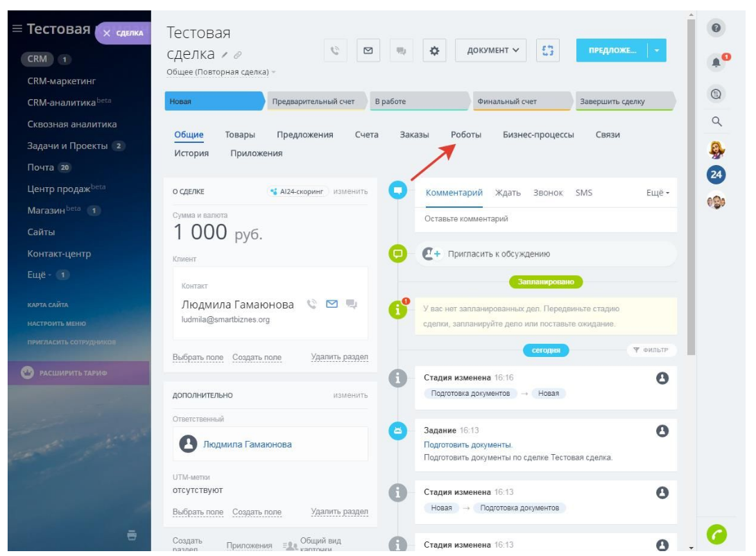This screenshot has height=556, width=756.
Task: Click изменить in ДОПОЛНИТЕЛЬНО section
Action: pyautogui.click(x=350, y=395)
